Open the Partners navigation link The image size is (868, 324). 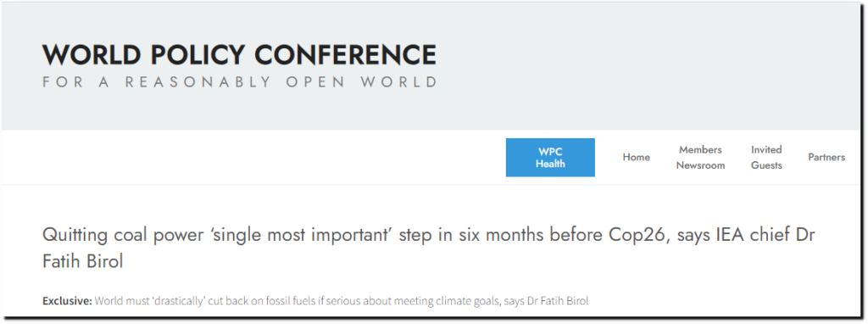pos(826,157)
